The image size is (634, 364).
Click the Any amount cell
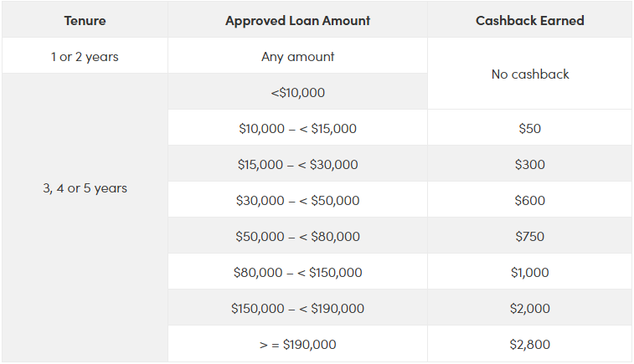click(297, 57)
